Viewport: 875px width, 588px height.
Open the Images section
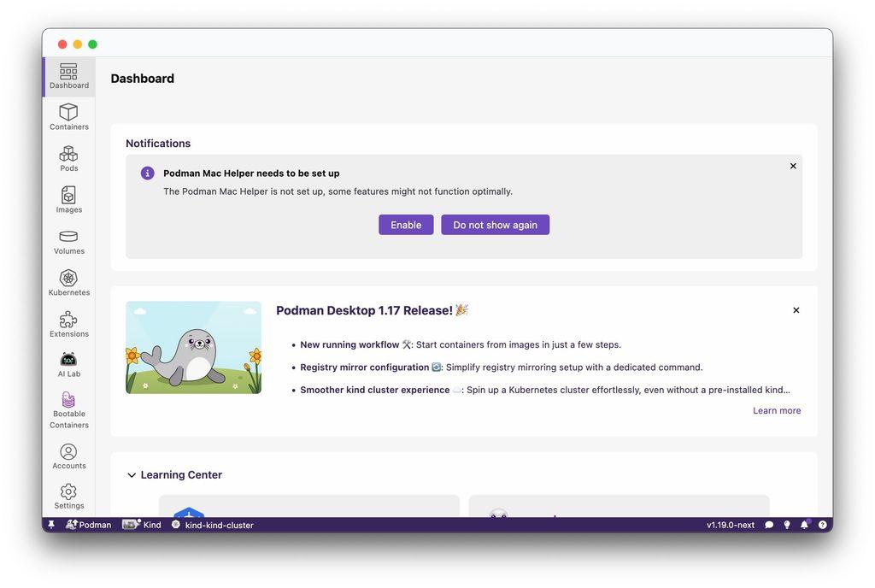[x=68, y=200]
